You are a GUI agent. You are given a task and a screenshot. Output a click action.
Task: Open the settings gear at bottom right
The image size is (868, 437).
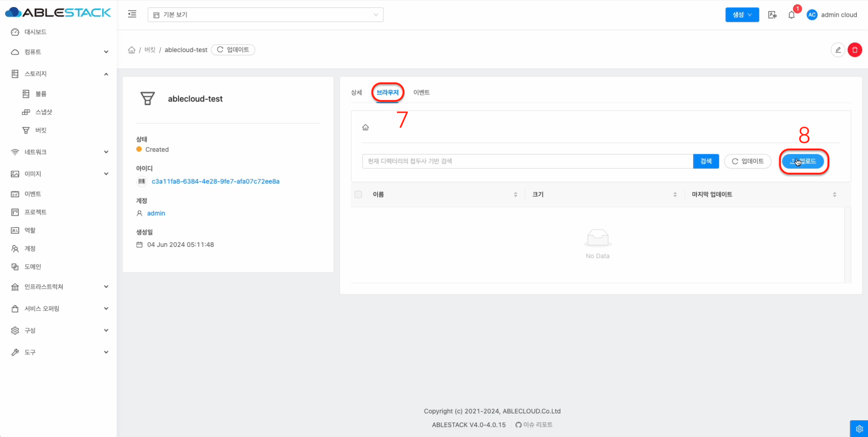tap(859, 429)
